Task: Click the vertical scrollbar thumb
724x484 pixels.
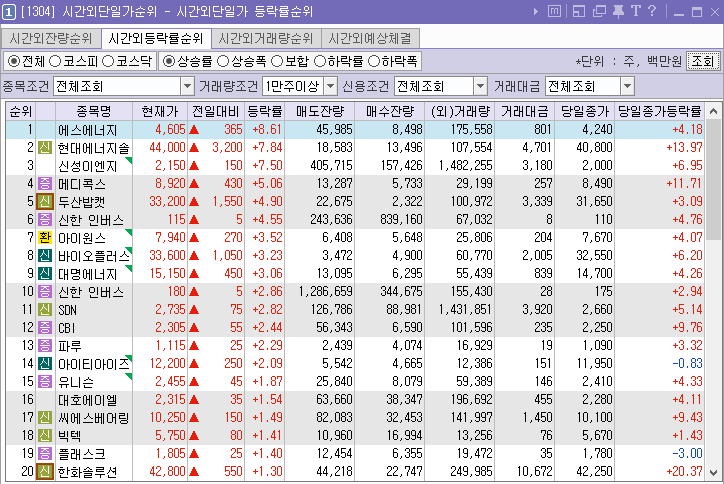Action: tap(713, 180)
